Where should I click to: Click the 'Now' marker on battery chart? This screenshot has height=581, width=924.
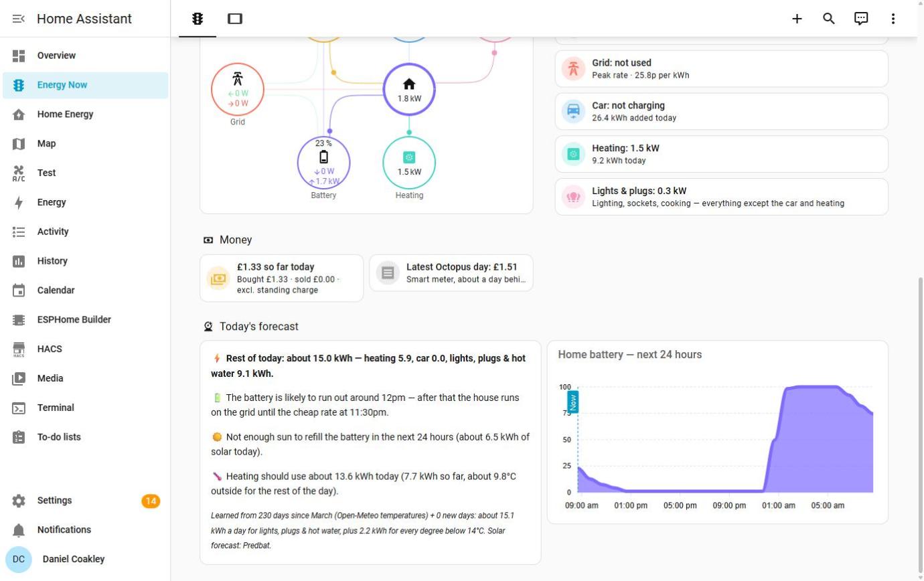573,402
